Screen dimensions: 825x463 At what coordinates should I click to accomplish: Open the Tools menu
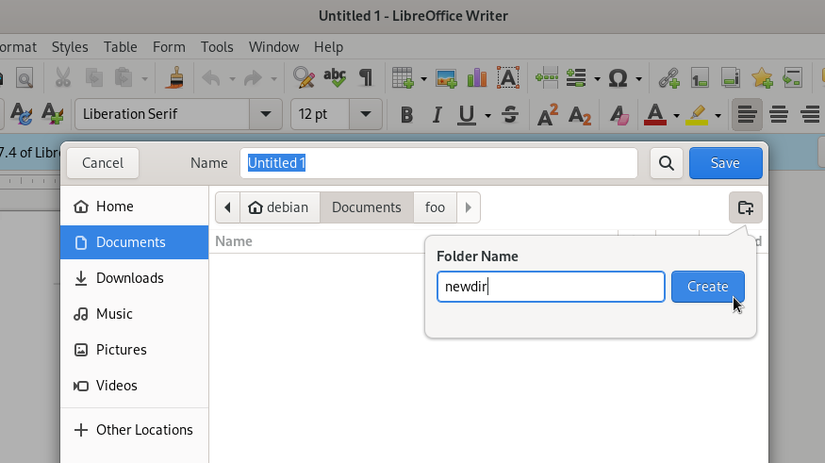point(217,47)
